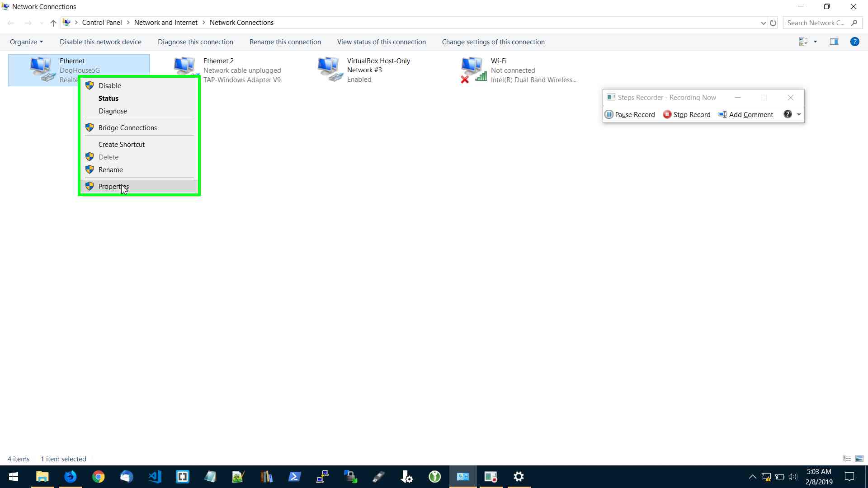The height and width of the screenshot is (488, 868).
Task: Expand the change view options arrow
Action: point(815,42)
